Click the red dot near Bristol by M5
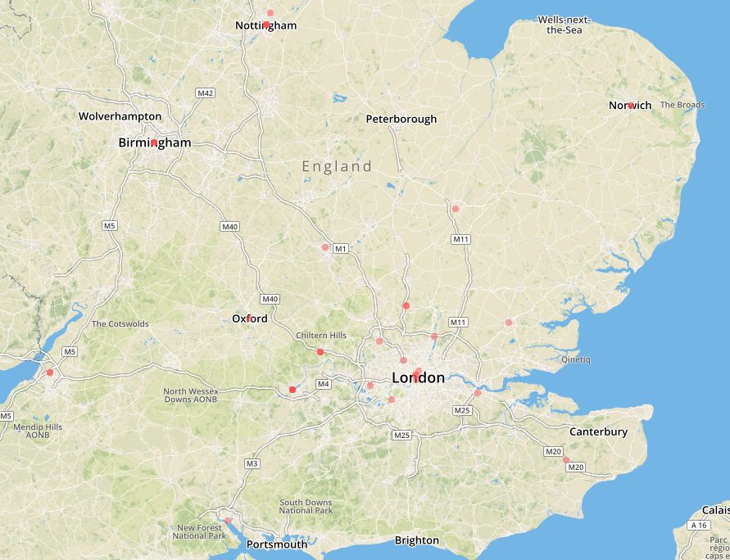The height and width of the screenshot is (560, 730). (x=50, y=372)
